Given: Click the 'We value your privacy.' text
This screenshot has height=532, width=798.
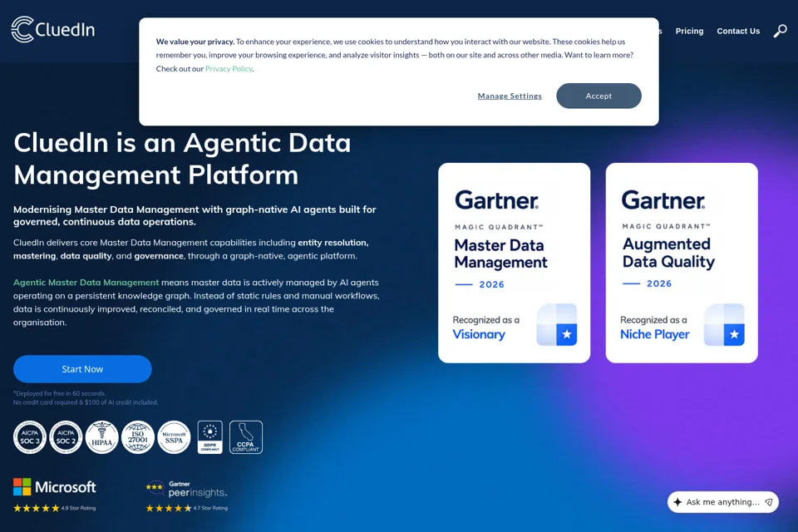Looking at the screenshot, I should pos(195,42).
